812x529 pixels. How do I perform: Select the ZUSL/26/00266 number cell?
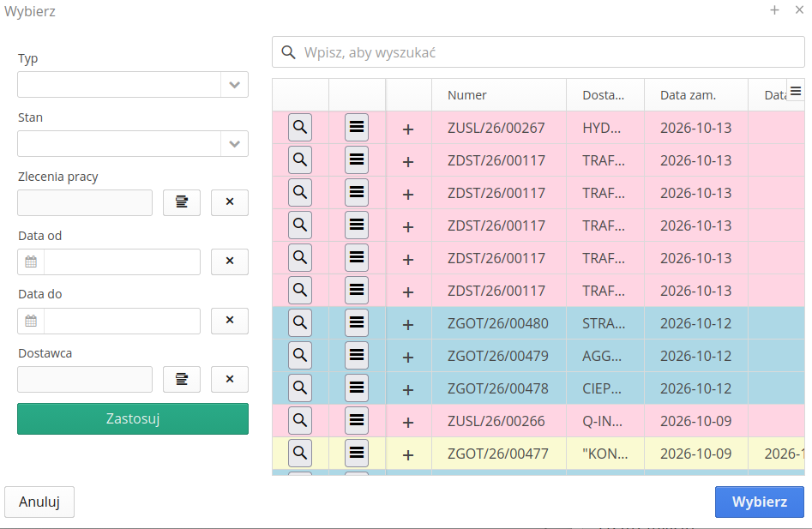(x=499, y=421)
